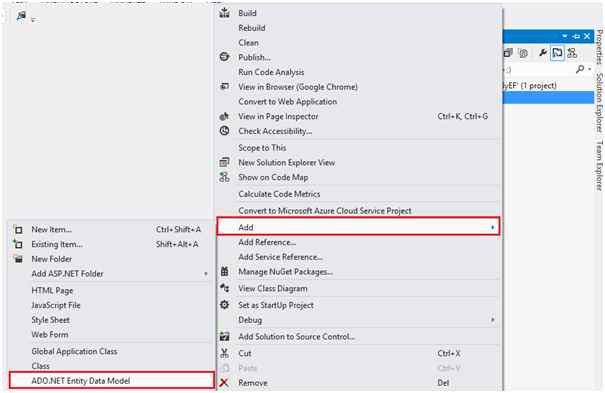Click the red Remove X icon

(224, 383)
